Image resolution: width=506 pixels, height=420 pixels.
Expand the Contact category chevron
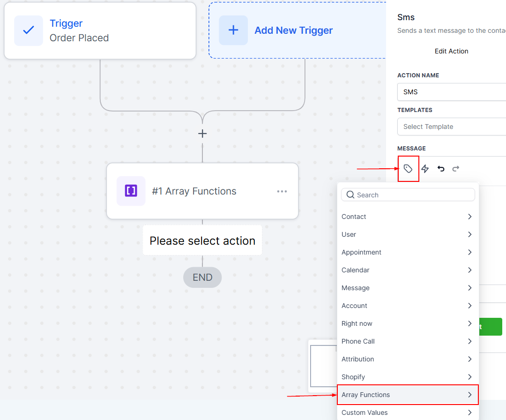point(469,217)
